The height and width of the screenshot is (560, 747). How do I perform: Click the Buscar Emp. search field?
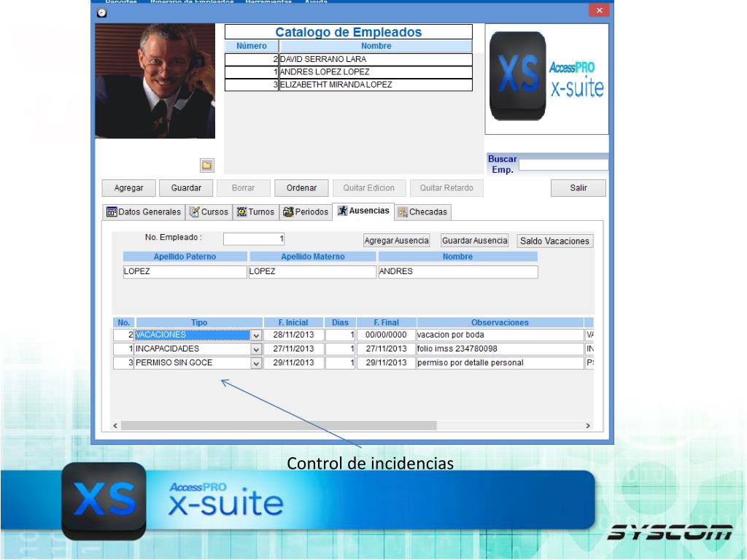click(x=564, y=165)
